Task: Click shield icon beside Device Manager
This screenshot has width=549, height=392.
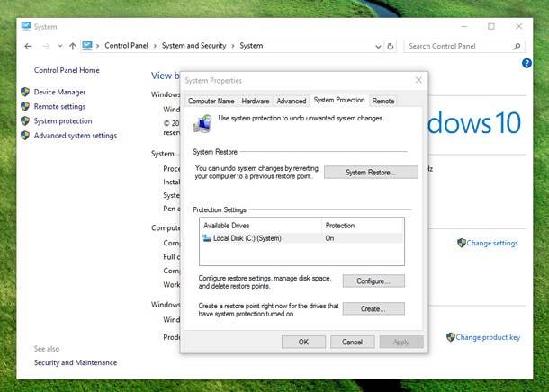Action: pos(25,92)
